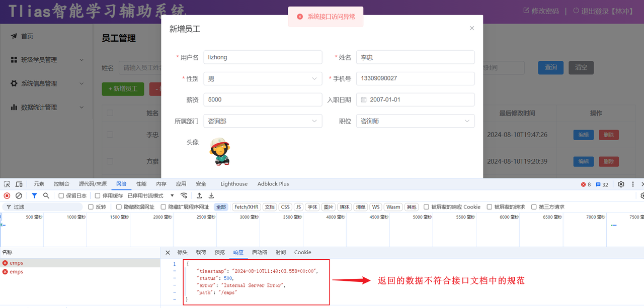Open the 标头 tab of the request
Image resolution: width=644 pixels, height=308 pixels.
point(182,252)
